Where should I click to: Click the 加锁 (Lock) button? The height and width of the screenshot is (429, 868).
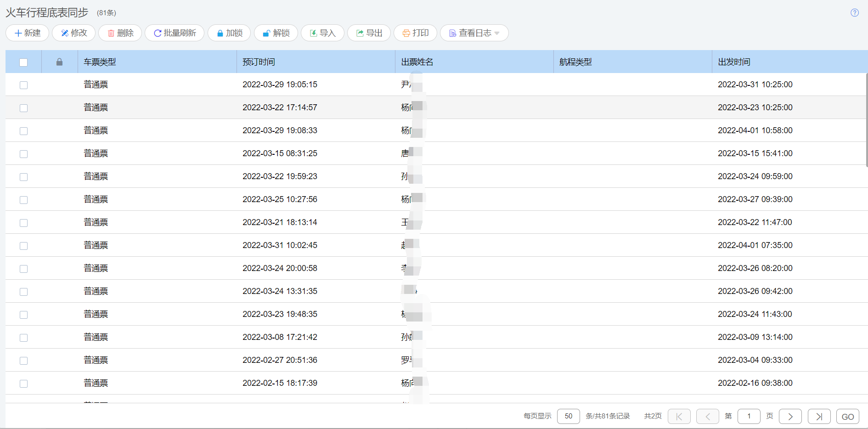coord(229,33)
